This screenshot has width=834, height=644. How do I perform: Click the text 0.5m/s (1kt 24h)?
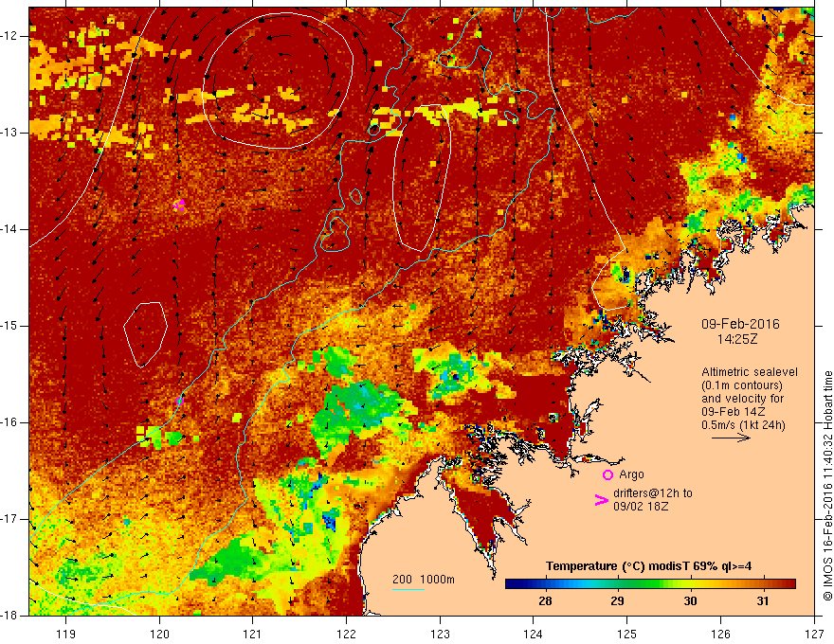[x=743, y=425]
